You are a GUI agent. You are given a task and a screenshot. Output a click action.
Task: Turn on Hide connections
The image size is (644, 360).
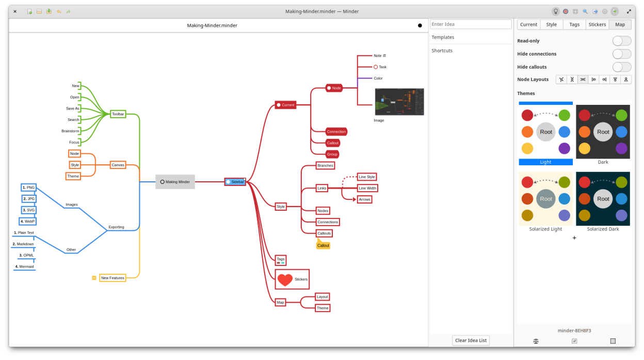pyautogui.click(x=621, y=54)
